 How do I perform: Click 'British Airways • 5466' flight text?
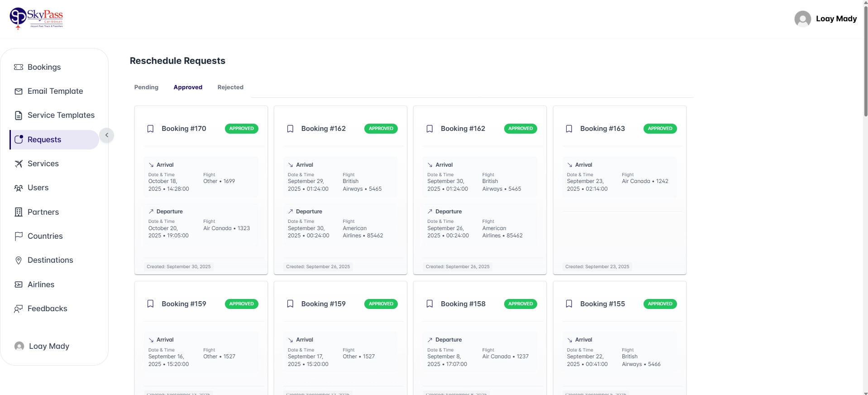641,360
